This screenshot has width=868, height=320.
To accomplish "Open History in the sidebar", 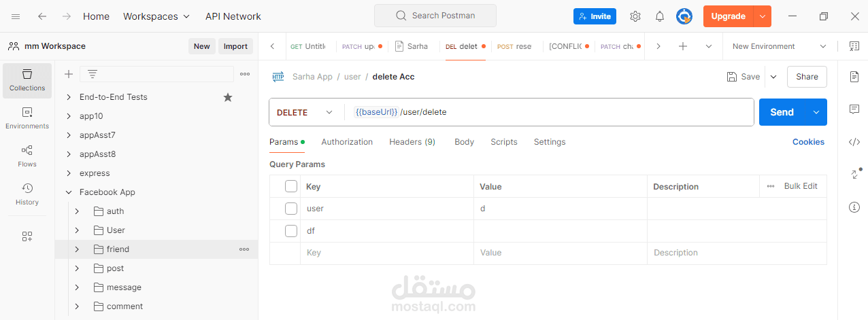I will click(27, 194).
